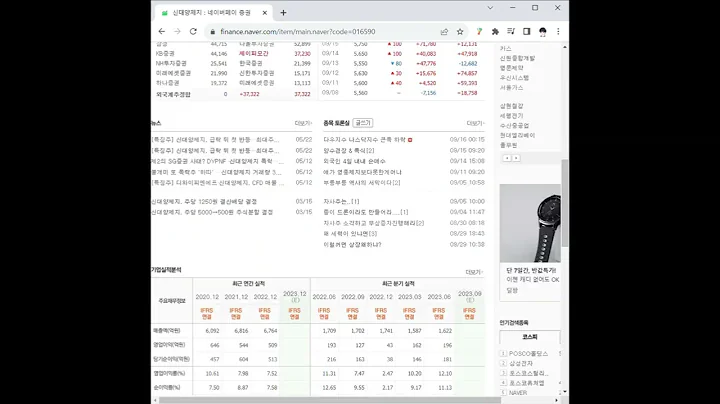Viewport: 720px width, 404px height.
Task: Click the address bar URL field
Action: coord(298,32)
